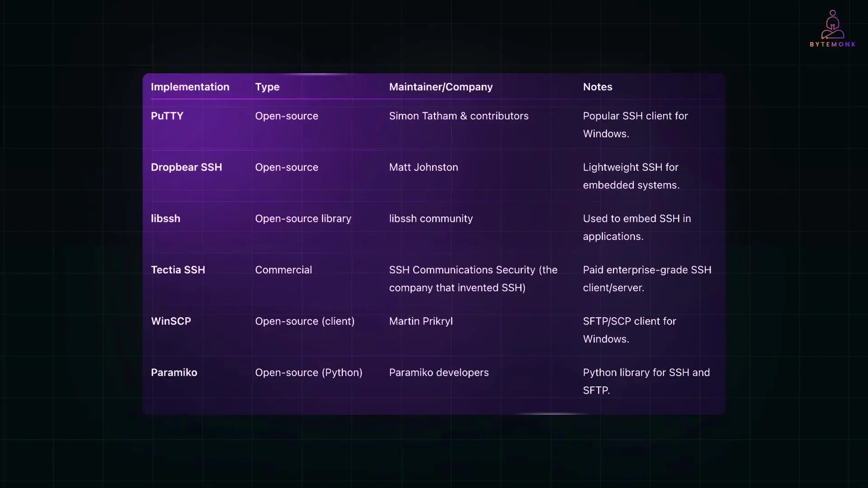
Task: Select the PuTTY row name
Action: coord(167,116)
